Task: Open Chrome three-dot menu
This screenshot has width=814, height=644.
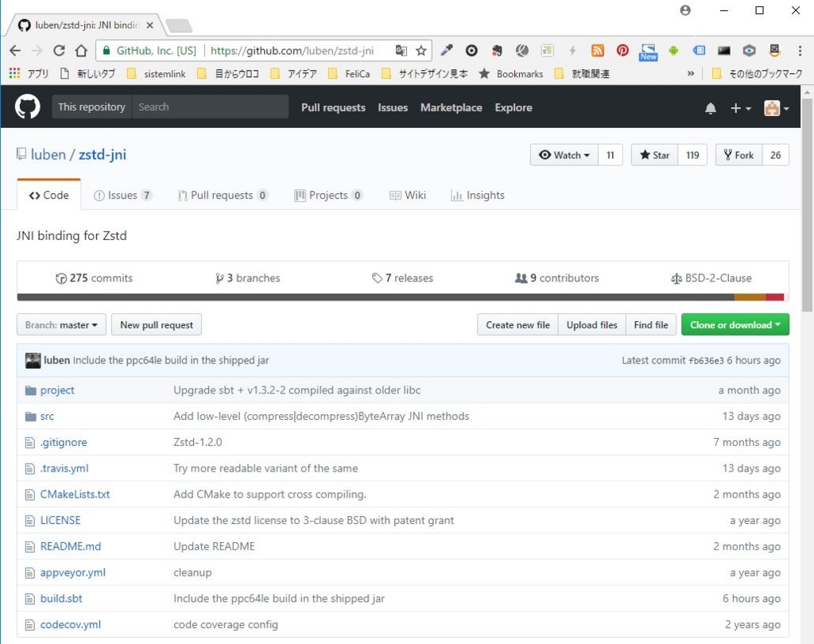Action: pos(800,50)
